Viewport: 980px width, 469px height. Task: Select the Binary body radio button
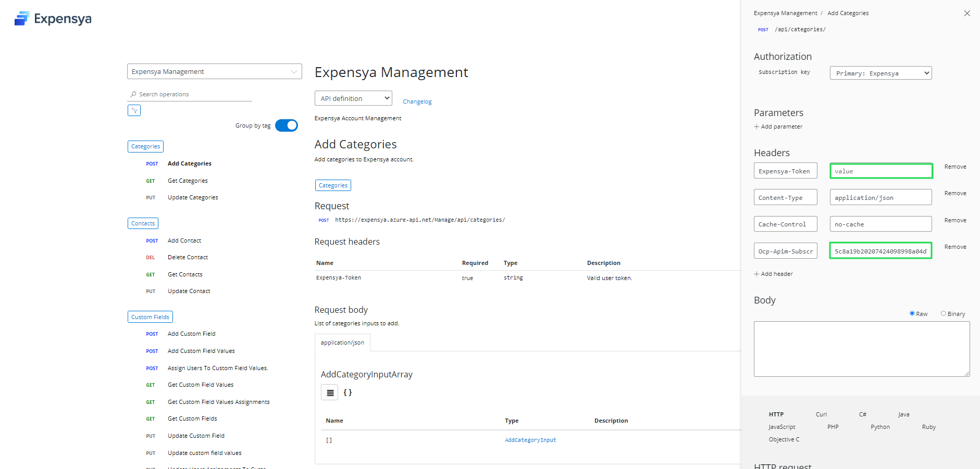click(x=944, y=313)
